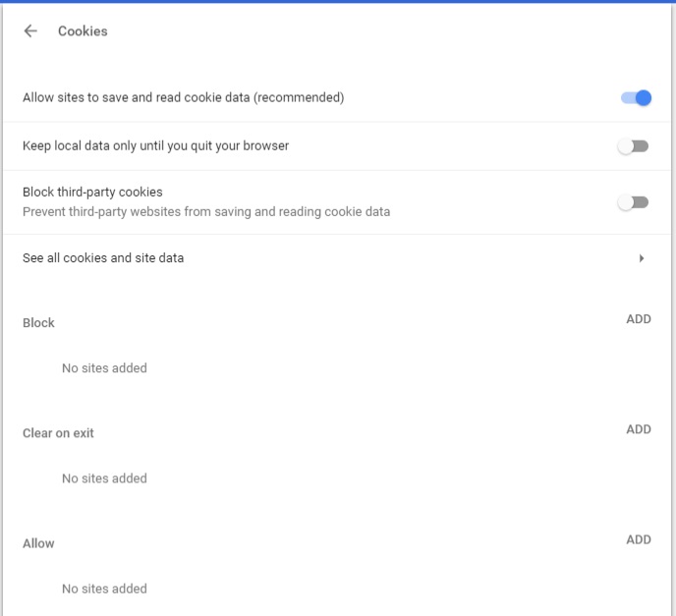676x616 pixels.
Task: Click the Prevent third-party websites description
Action: pos(206,211)
